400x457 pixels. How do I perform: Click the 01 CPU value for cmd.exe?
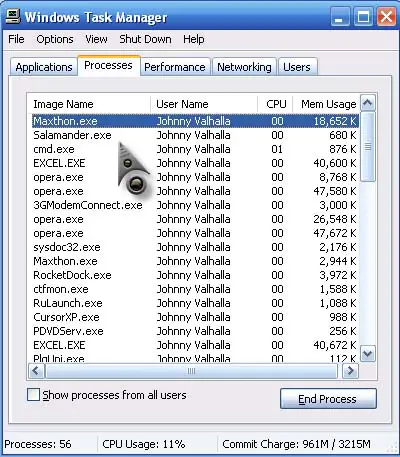pos(277,149)
